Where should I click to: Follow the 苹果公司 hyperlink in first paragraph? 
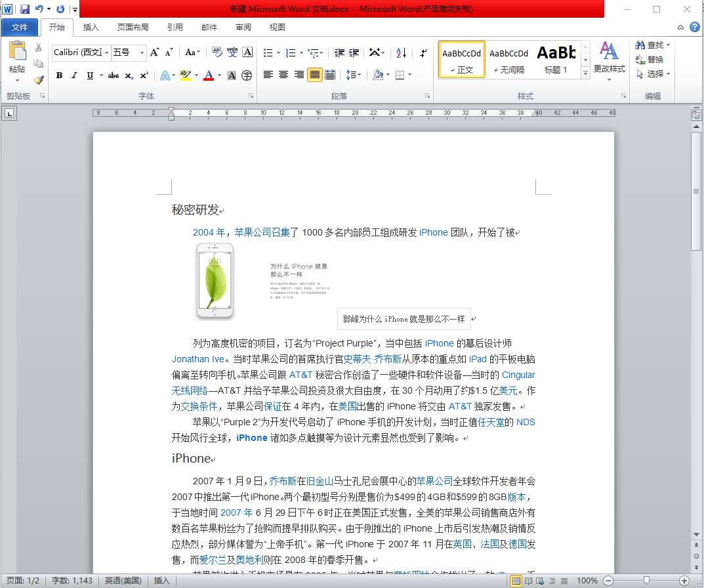pyautogui.click(x=253, y=232)
